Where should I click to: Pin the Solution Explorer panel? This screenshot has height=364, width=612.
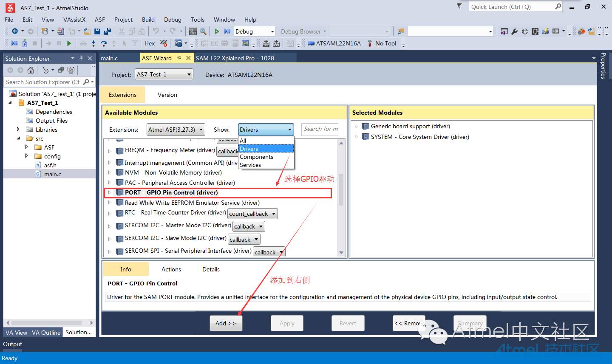[x=81, y=58]
